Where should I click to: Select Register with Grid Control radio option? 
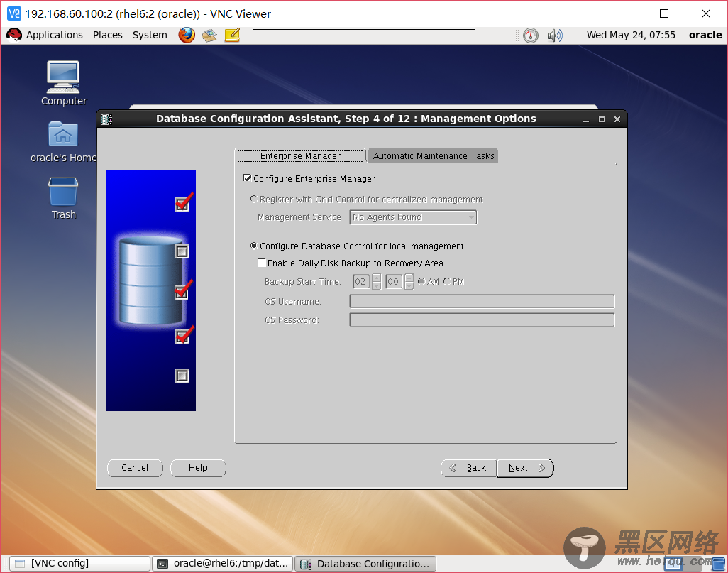click(x=254, y=199)
